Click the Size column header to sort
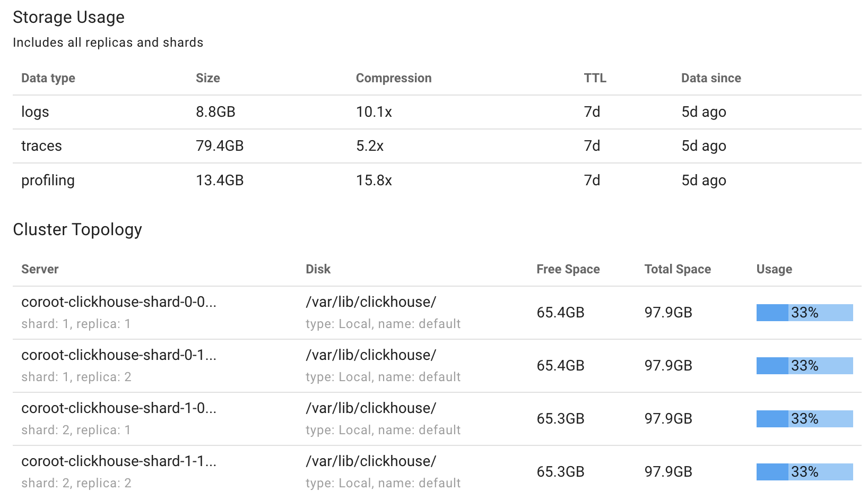 pos(207,78)
